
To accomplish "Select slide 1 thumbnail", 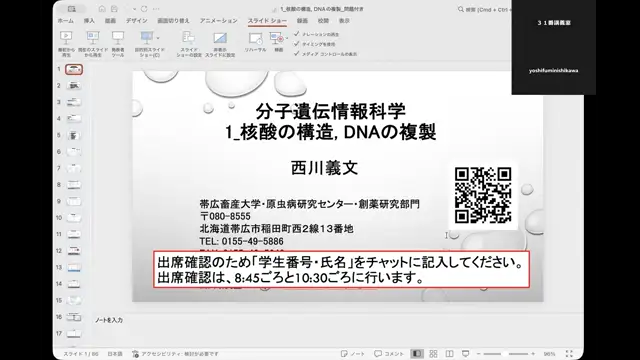I will 74,69.
